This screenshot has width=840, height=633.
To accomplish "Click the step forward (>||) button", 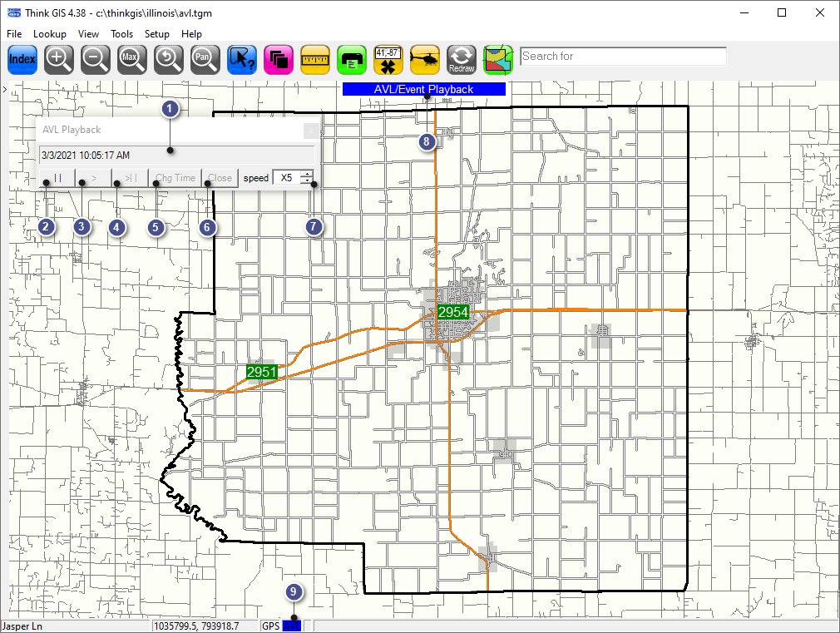I will (131, 178).
